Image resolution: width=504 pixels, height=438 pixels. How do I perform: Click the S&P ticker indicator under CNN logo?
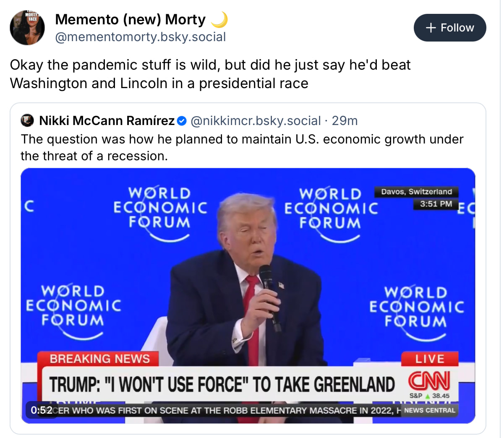(x=429, y=396)
